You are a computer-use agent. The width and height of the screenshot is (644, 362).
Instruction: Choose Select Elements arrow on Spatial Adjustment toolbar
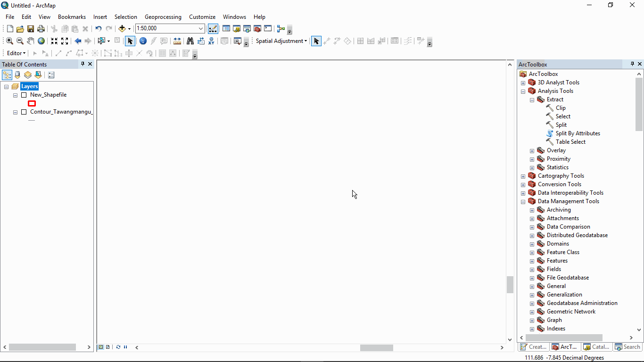pyautogui.click(x=316, y=41)
